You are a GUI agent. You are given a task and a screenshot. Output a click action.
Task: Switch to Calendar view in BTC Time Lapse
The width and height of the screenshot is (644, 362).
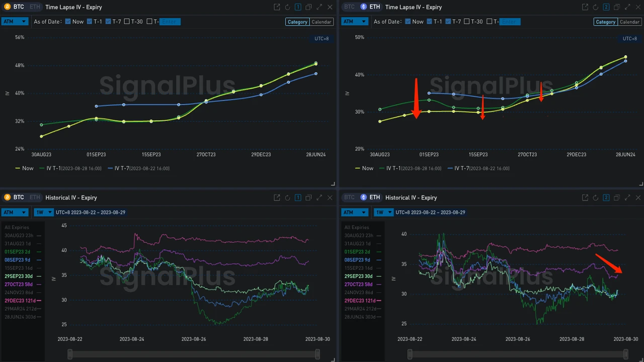click(321, 22)
